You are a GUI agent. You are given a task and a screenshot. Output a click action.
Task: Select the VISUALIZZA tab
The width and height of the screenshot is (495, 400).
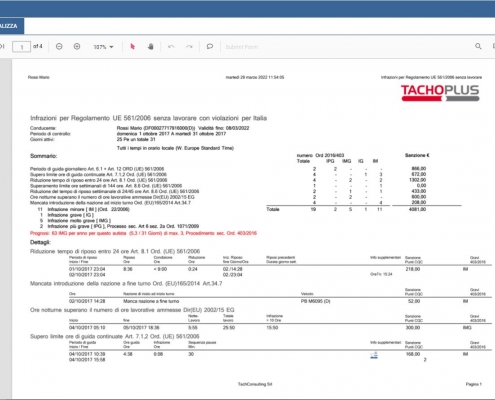12,26
